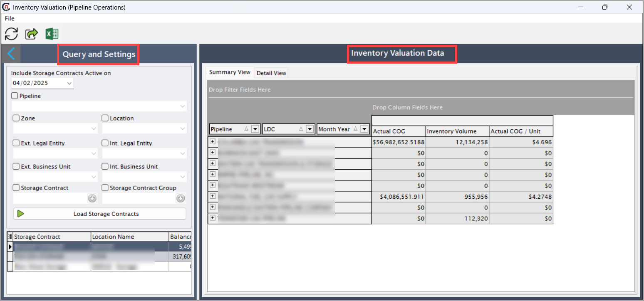Expand the first pipeline row in grid

click(x=213, y=141)
